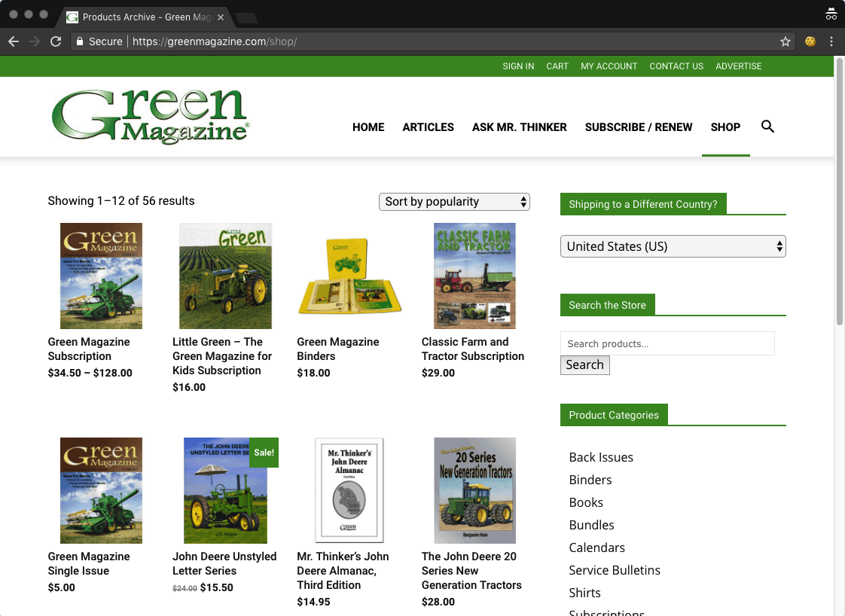Open the Little Green kids magazine thumbnail
Screen dimensions: 845x616
(x=226, y=276)
